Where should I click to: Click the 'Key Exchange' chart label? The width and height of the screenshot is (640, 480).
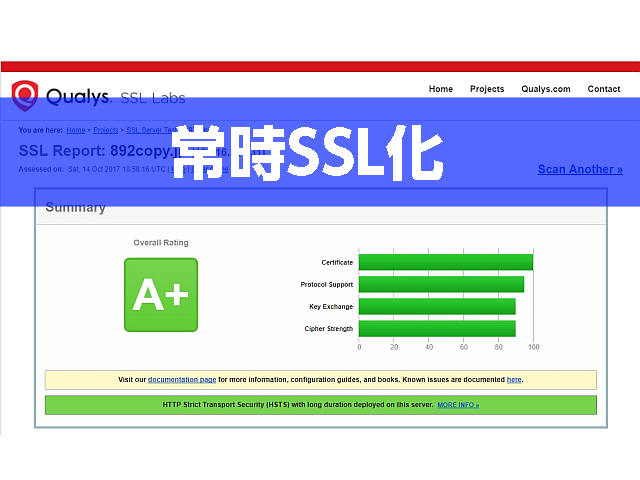click(331, 307)
